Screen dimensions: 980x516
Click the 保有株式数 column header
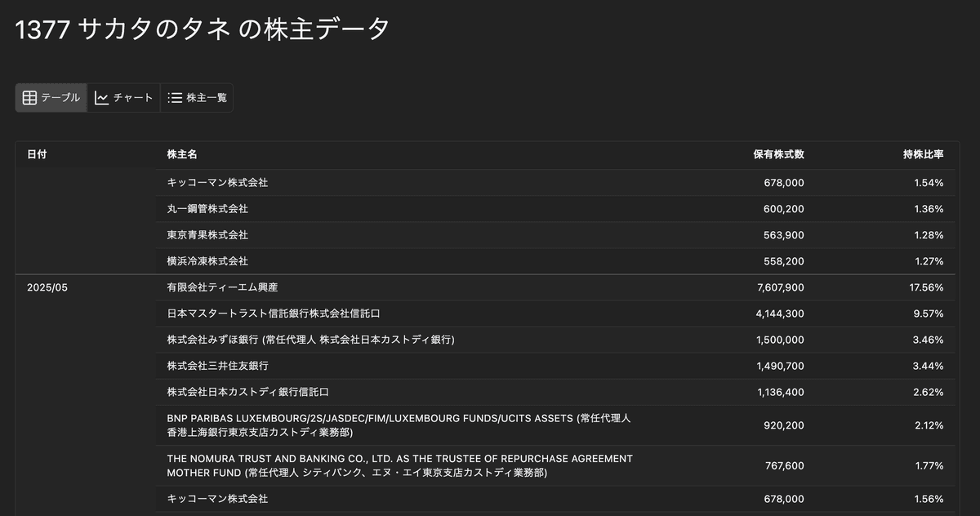tap(778, 154)
